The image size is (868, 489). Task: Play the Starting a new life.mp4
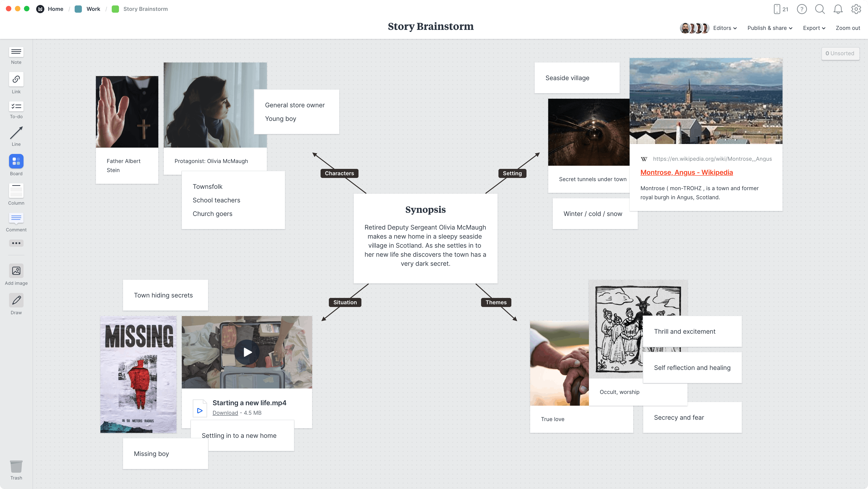point(247,352)
